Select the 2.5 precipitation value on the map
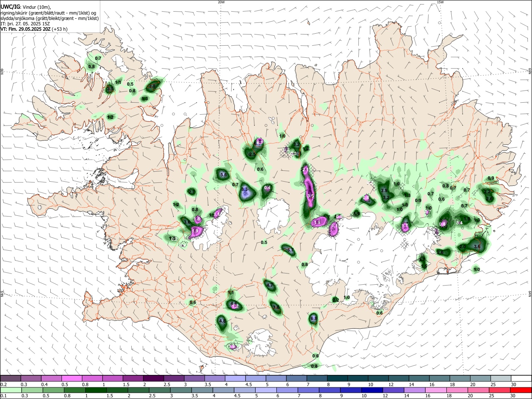 click(x=252, y=154)
